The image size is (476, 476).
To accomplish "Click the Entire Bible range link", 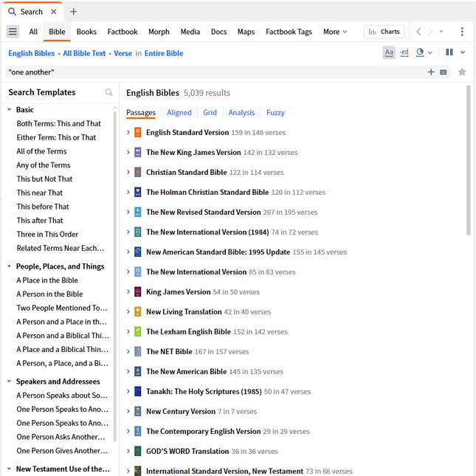I will point(164,53).
